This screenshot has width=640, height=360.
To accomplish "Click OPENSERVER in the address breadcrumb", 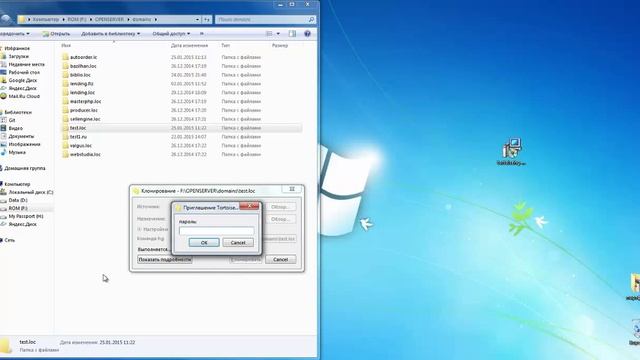I will click(x=109, y=19).
